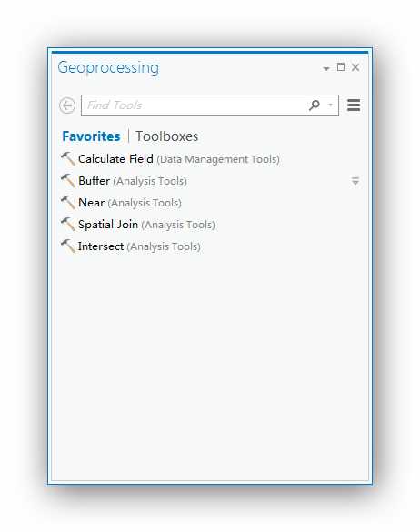Click the Spatial Join hammer icon
Viewport: 420px width, 532px height.
click(68, 225)
